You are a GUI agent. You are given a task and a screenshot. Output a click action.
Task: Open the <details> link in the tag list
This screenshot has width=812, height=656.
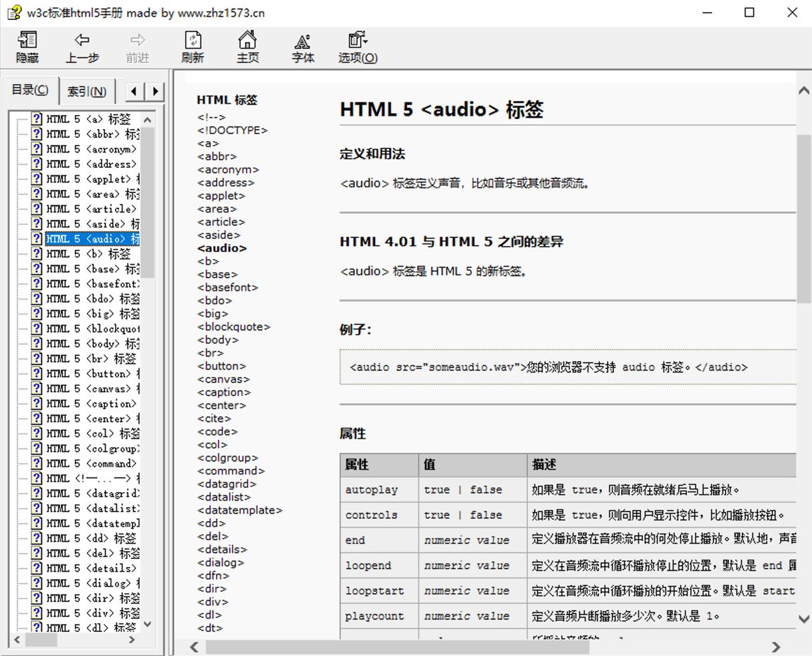click(222, 550)
